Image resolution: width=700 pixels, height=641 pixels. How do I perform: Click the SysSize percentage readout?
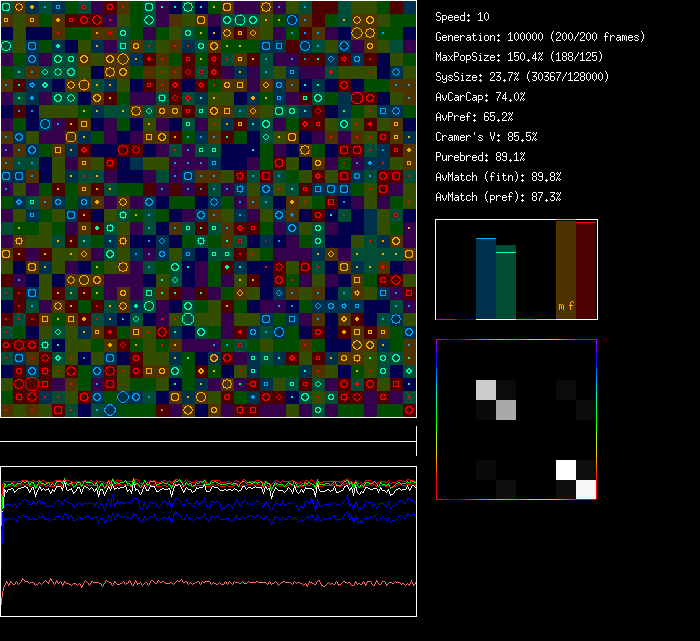pyautogui.click(x=520, y=77)
